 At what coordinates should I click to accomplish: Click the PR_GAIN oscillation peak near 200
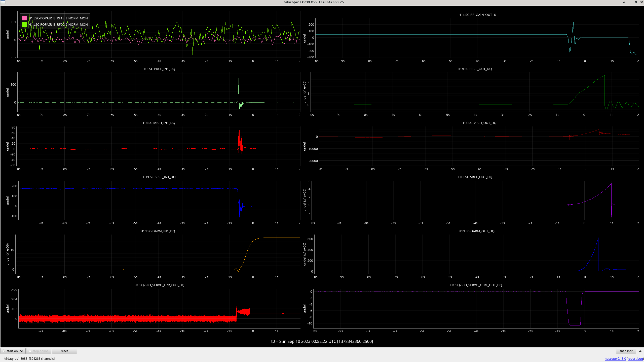(573, 23)
